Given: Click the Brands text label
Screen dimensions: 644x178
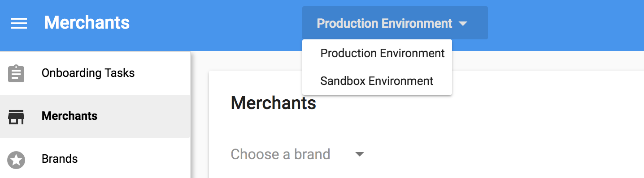Looking at the screenshot, I should tap(60, 159).
